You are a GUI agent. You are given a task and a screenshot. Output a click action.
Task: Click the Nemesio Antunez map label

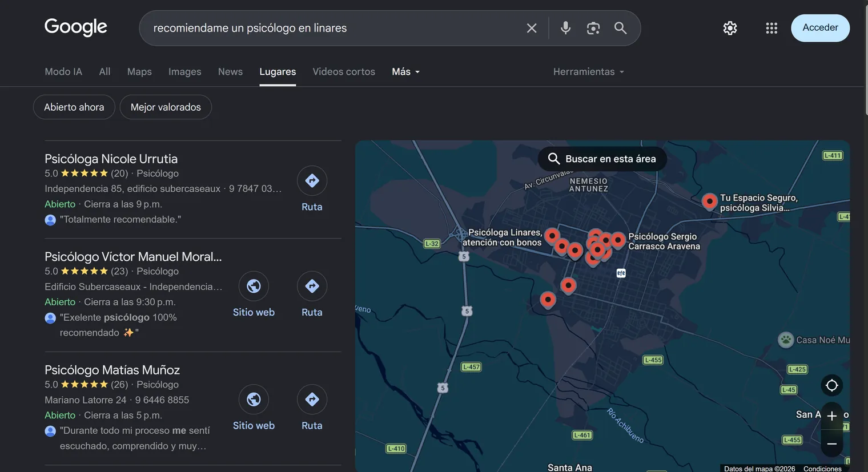tap(589, 185)
